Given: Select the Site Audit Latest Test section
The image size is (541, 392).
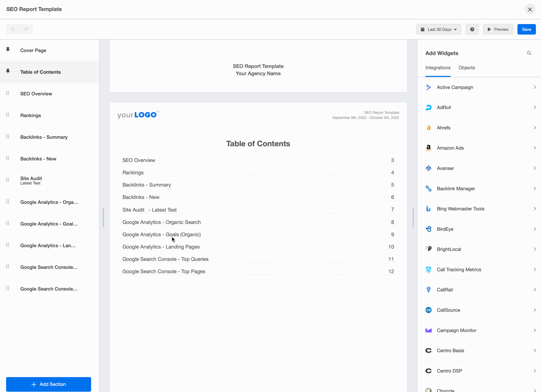Looking at the screenshot, I should tap(49, 181).
